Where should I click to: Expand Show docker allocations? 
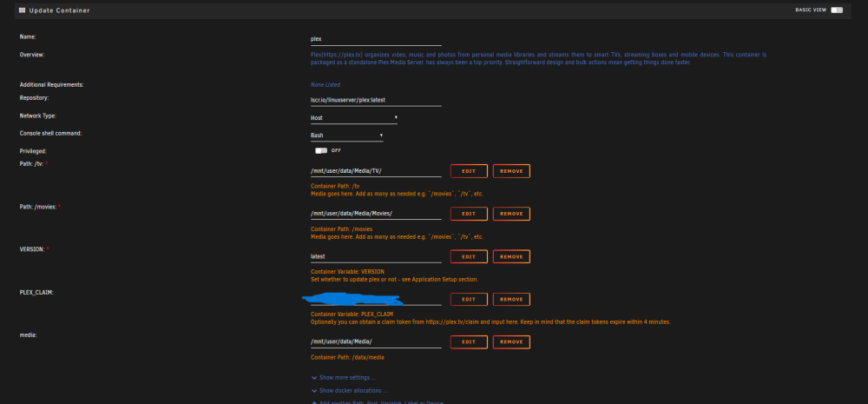[x=349, y=391]
